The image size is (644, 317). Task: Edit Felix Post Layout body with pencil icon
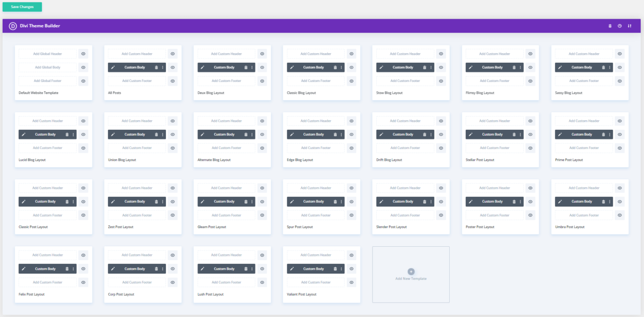(24, 268)
